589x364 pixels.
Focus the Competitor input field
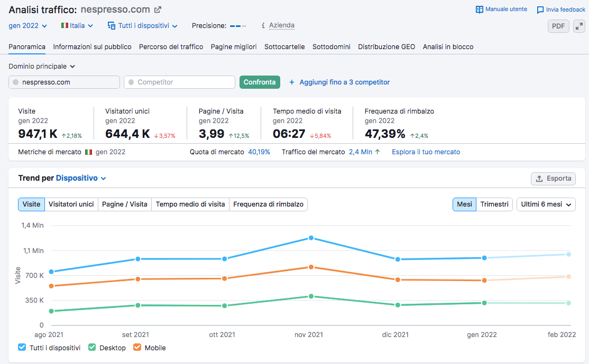tap(180, 82)
